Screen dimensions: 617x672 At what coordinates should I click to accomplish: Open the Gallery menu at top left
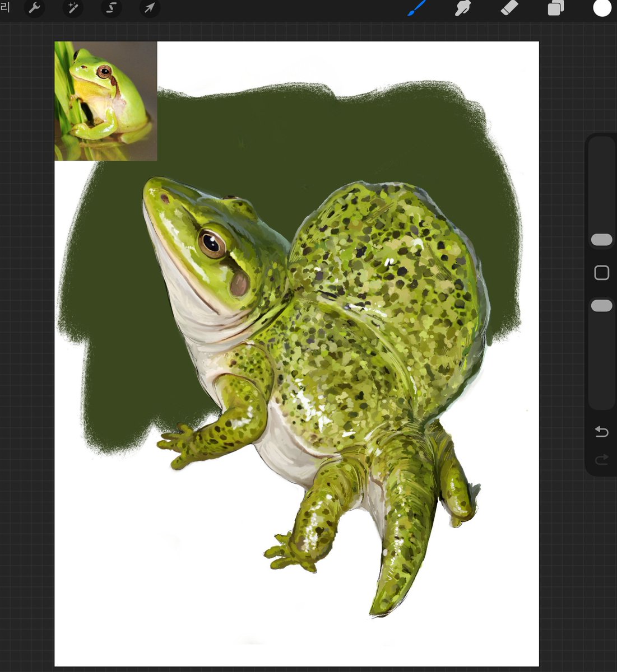coord(4,7)
